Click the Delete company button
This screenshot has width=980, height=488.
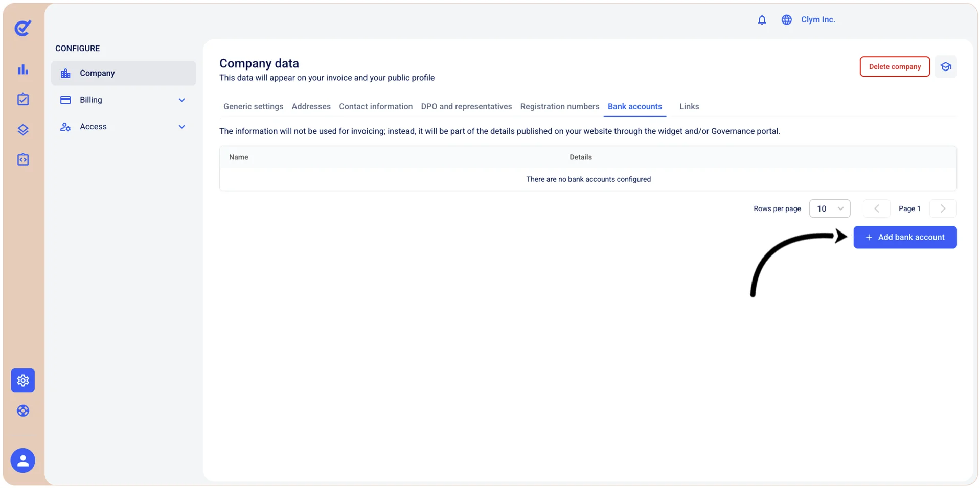point(895,67)
